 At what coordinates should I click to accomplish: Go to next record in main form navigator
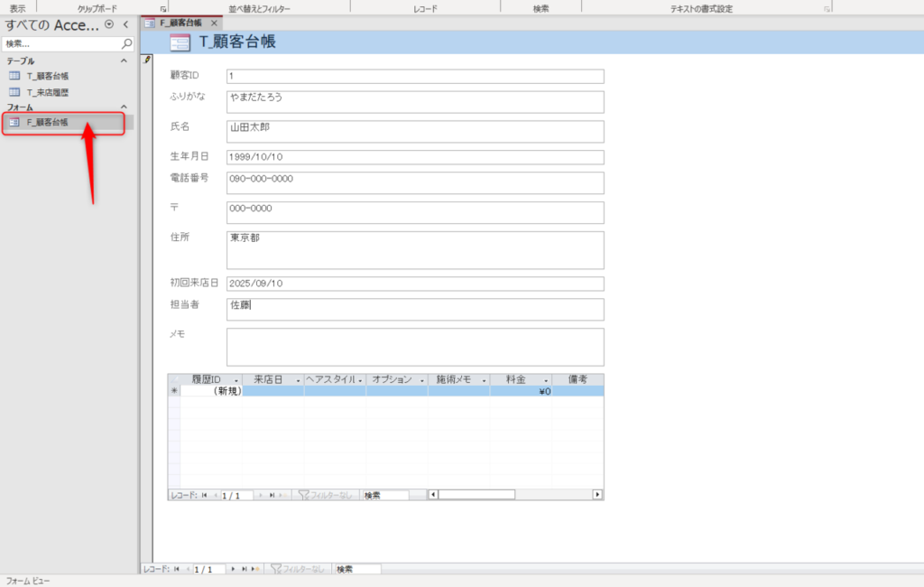click(x=234, y=569)
